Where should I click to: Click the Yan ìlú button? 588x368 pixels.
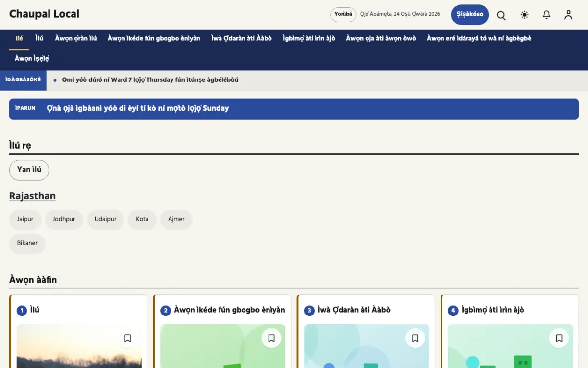click(x=29, y=170)
